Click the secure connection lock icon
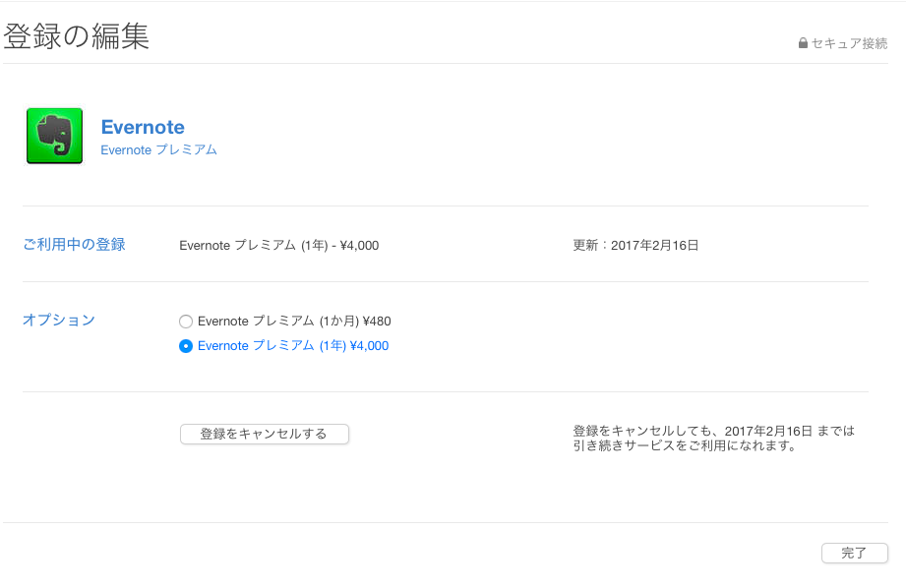The height and width of the screenshot is (588, 906). click(x=803, y=43)
